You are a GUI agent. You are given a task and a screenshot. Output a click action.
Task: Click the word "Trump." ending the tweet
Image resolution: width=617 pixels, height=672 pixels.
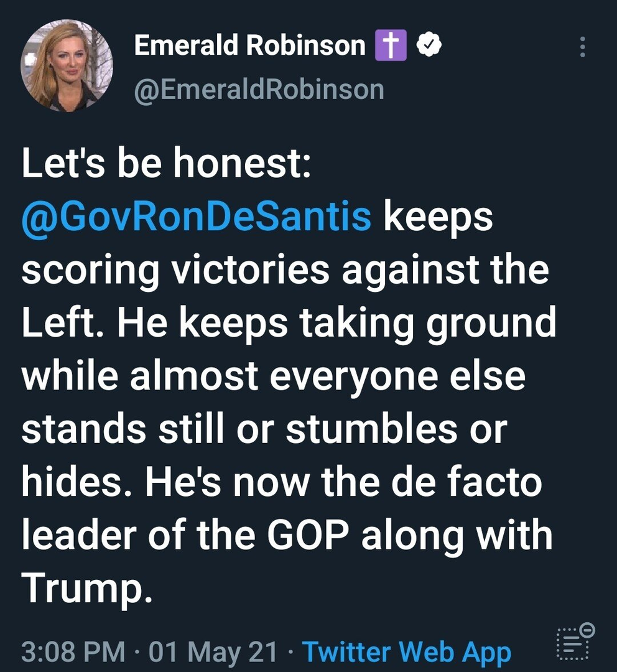[x=86, y=586]
